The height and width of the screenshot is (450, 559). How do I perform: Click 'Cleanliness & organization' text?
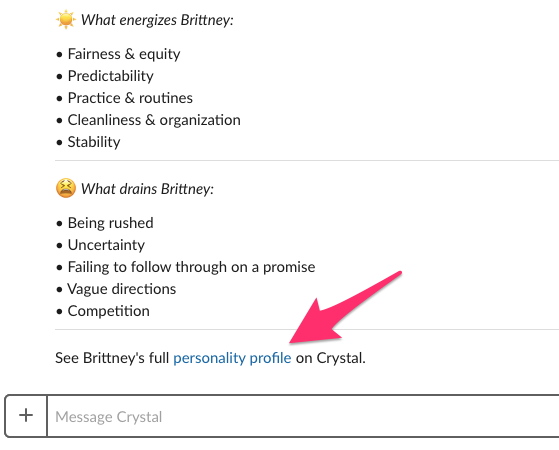[x=154, y=120]
